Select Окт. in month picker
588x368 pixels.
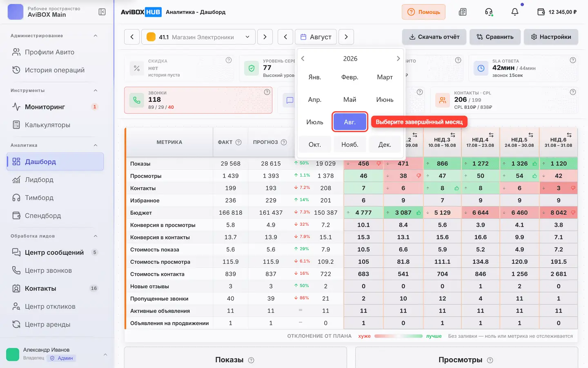314,145
